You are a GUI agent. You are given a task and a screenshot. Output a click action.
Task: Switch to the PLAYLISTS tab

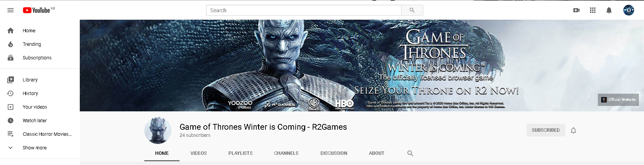(240, 153)
